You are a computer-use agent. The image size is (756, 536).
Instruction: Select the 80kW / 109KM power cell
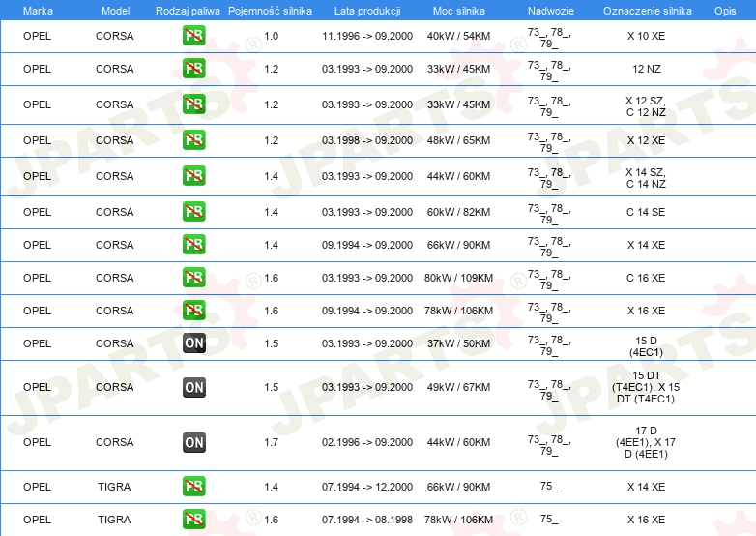(458, 278)
